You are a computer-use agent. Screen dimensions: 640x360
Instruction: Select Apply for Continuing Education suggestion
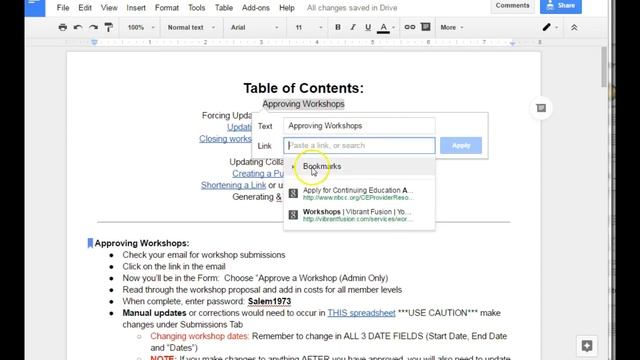pyautogui.click(x=359, y=193)
